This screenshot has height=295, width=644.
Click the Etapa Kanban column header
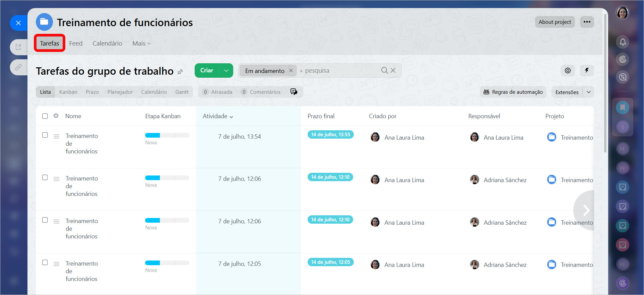pyautogui.click(x=163, y=116)
